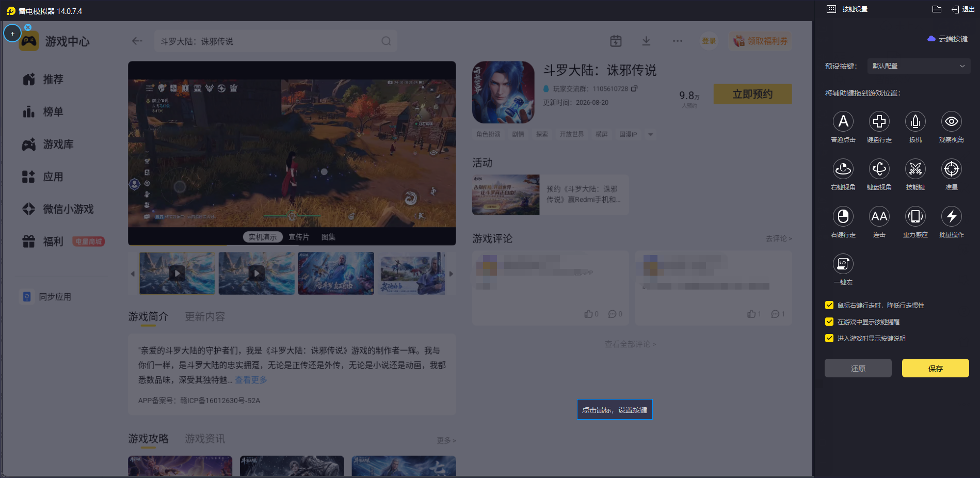Select the 批量操作 batch operation icon
Screen dimensions: 980x478
[x=952, y=217]
